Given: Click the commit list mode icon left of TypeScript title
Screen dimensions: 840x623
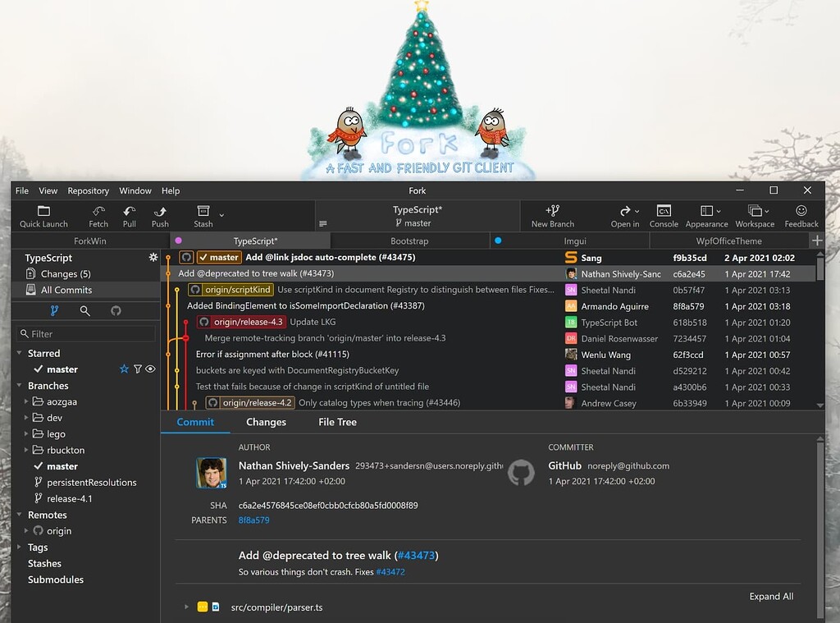Looking at the screenshot, I should pos(322,223).
